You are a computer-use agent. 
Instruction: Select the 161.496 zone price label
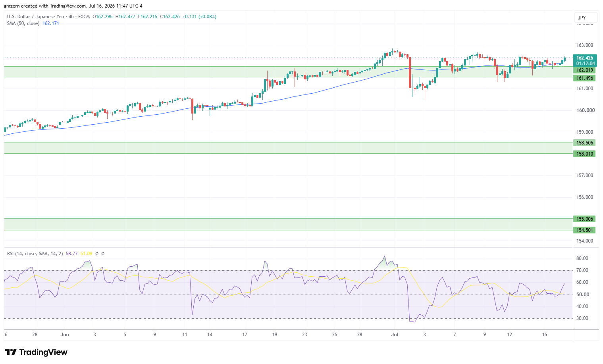(584, 78)
